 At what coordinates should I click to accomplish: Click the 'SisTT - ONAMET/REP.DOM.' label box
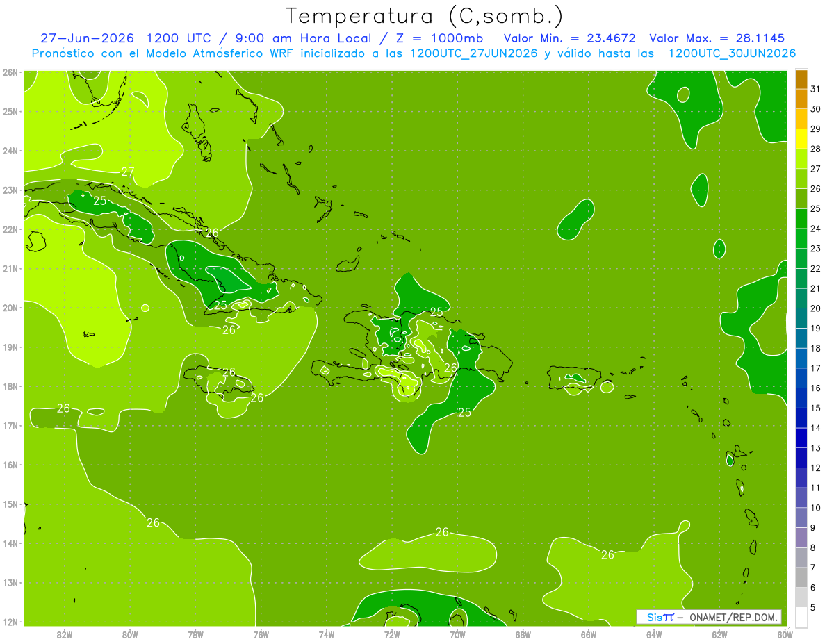point(709,617)
